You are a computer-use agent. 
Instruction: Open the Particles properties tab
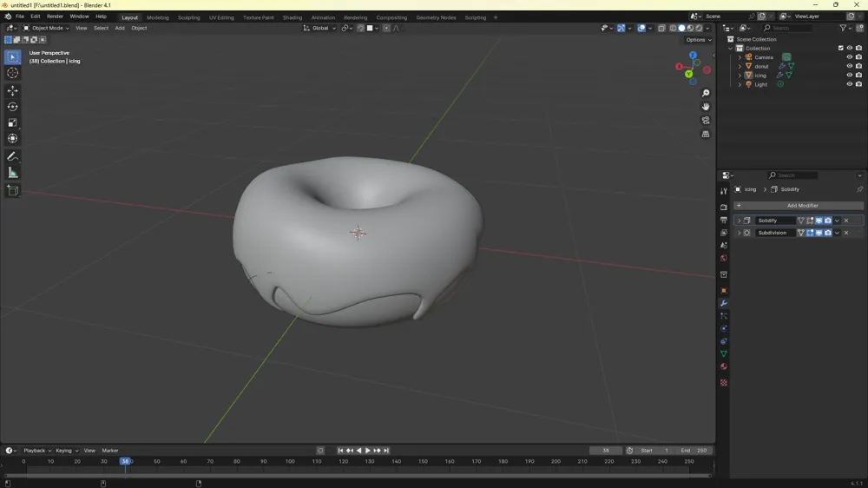(724, 316)
